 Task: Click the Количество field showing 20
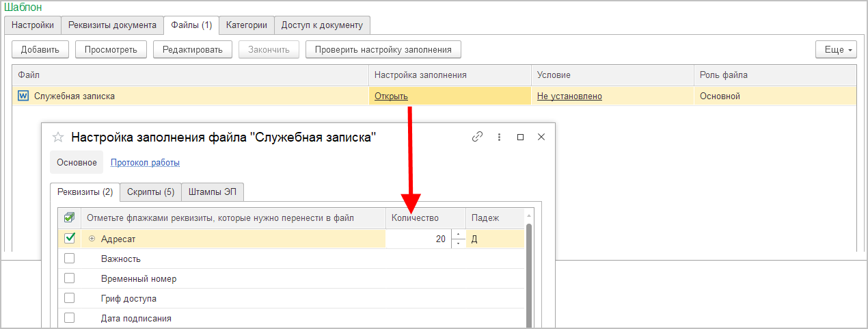point(417,239)
